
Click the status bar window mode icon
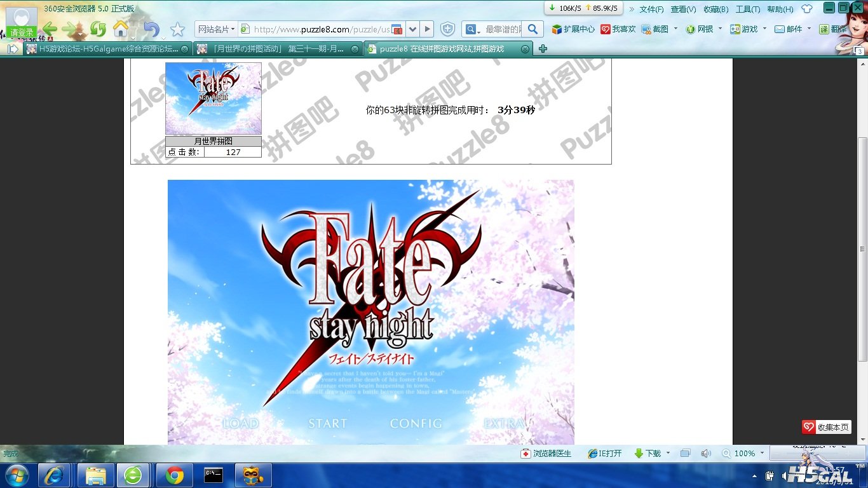pyautogui.click(x=684, y=454)
